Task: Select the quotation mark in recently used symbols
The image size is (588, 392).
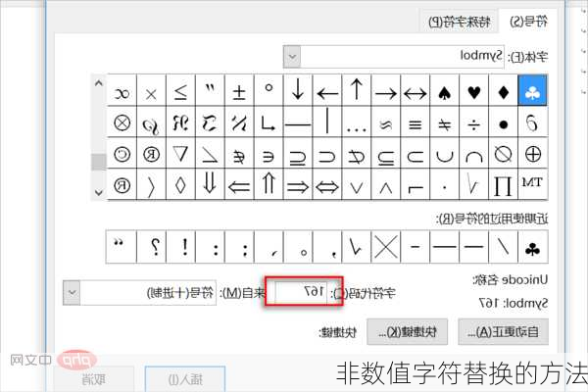Action: click(x=122, y=247)
